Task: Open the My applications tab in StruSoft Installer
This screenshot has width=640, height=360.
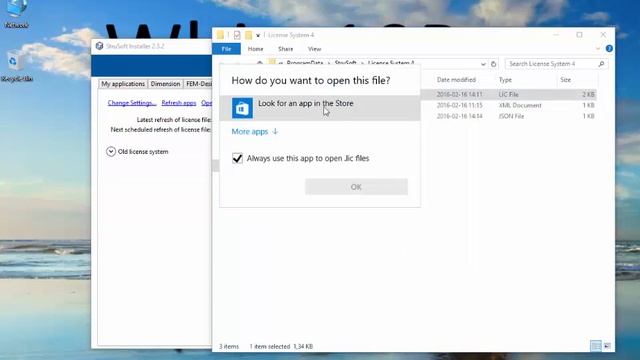Action: tap(123, 84)
